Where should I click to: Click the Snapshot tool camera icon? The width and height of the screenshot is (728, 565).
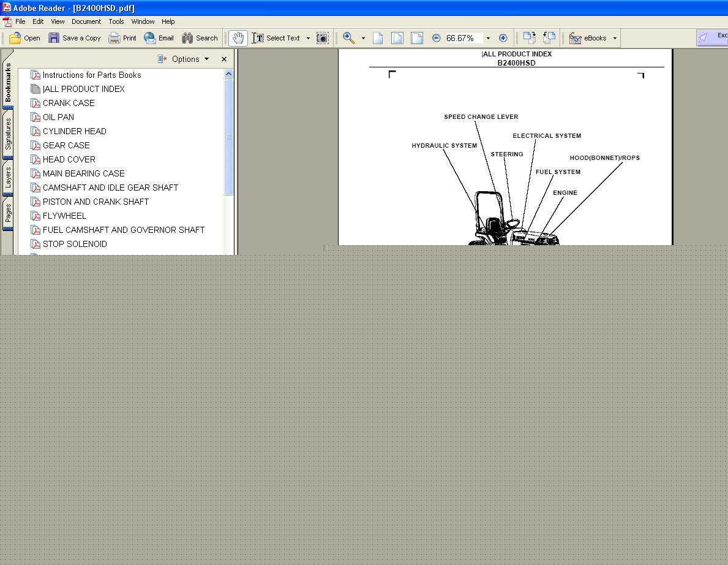pyautogui.click(x=322, y=38)
